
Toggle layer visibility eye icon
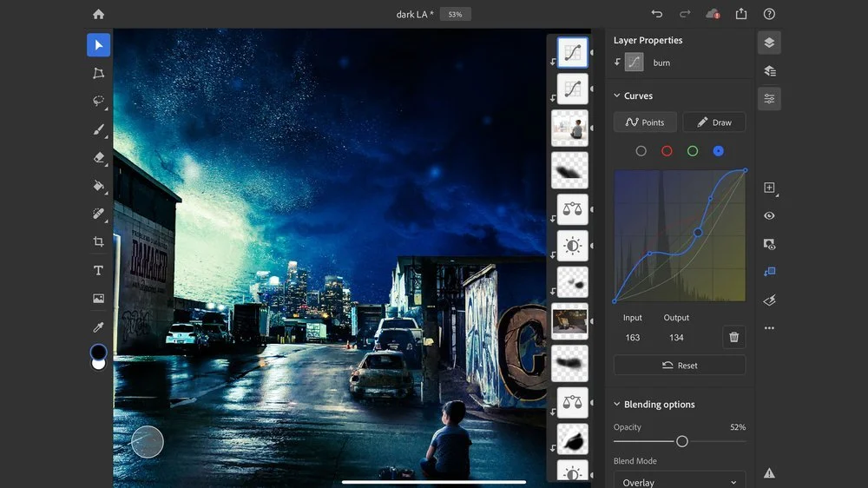click(x=769, y=215)
